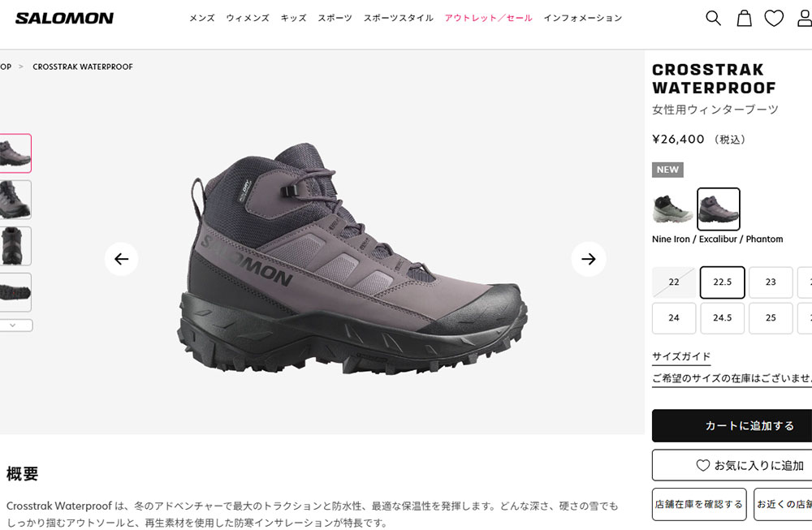Viewport: 812px width, 530px height.
Task: Open the メンズ menu
Action: [202, 18]
